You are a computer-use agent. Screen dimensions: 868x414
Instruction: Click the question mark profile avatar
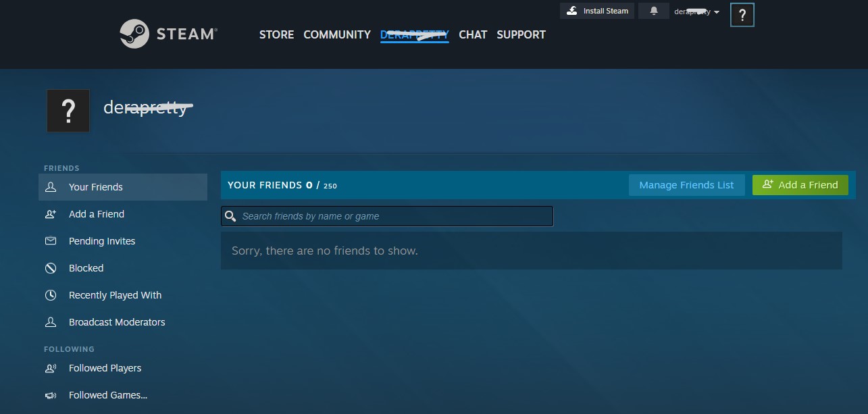(68, 110)
